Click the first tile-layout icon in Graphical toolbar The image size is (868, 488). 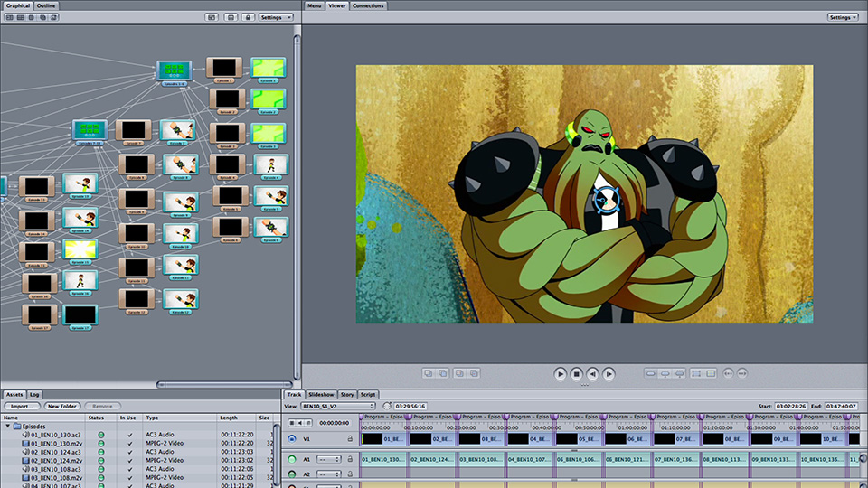click(x=9, y=17)
